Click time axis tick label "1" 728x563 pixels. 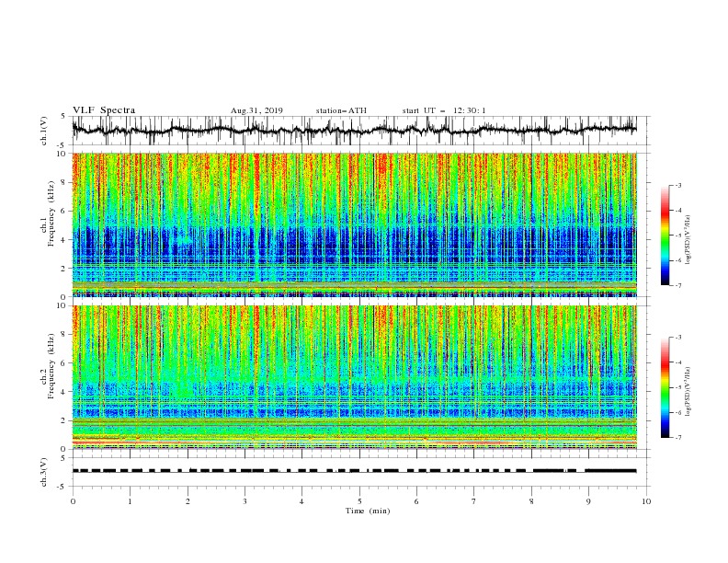pos(130,501)
